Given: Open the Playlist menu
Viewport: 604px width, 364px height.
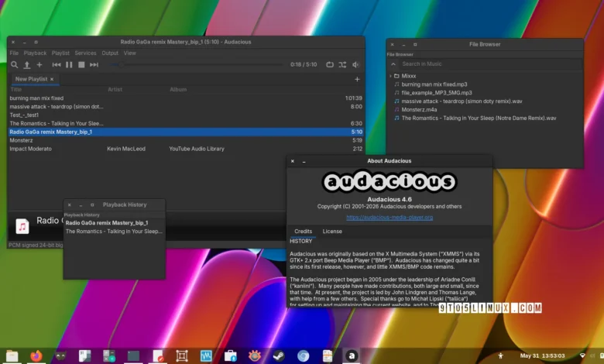Looking at the screenshot, I should [x=60, y=53].
